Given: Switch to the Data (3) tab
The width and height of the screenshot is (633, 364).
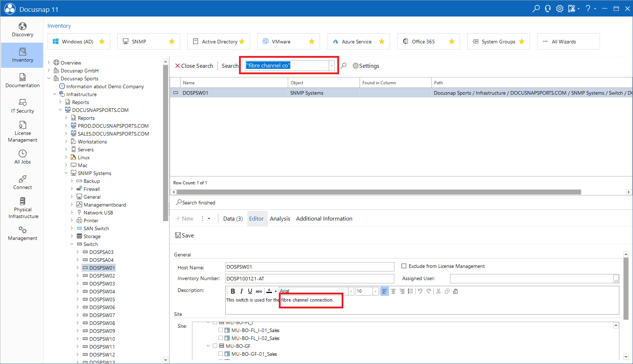Looking at the screenshot, I should (233, 219).
